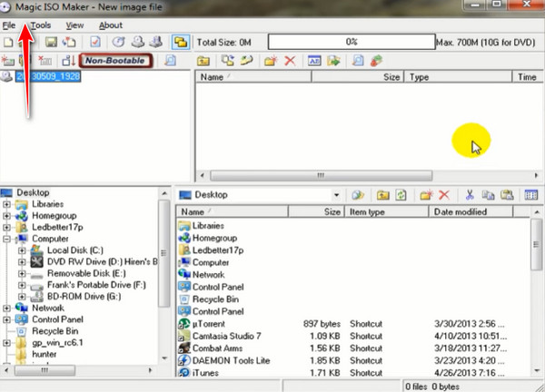Click the make image from CD drive icon
Image resolution: width=545 pixels, height=392 pixels.
138,43
